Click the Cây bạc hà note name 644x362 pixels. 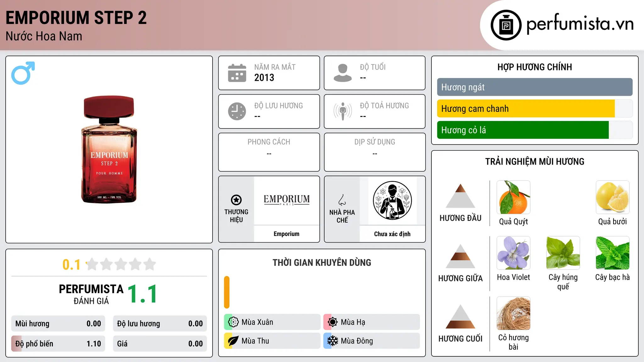pos(613,277)
